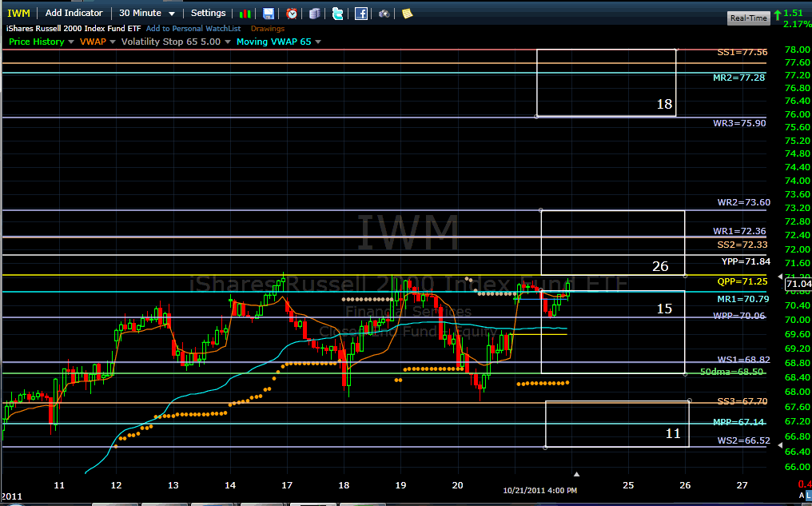Select the SS1=77.56 level label

click(742, 52)
